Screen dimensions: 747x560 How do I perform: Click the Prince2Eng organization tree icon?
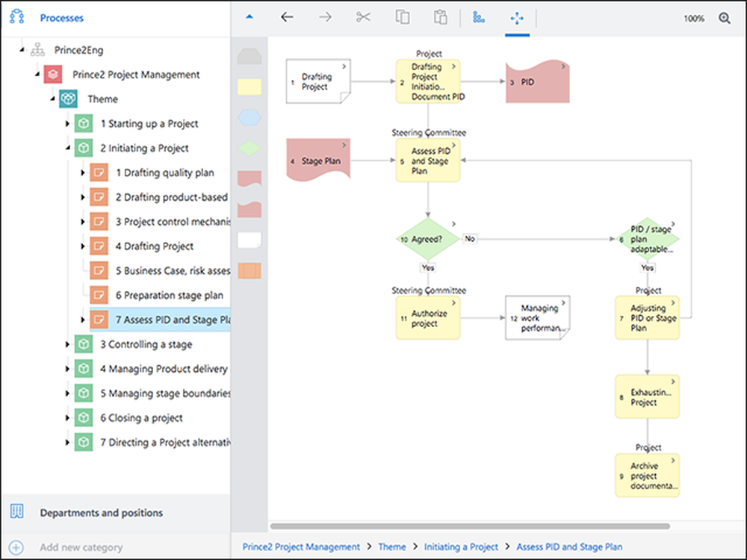(37, 50)
